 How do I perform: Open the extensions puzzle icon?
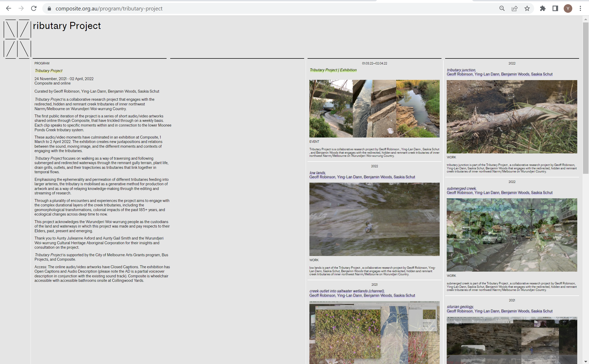point(543,8)
